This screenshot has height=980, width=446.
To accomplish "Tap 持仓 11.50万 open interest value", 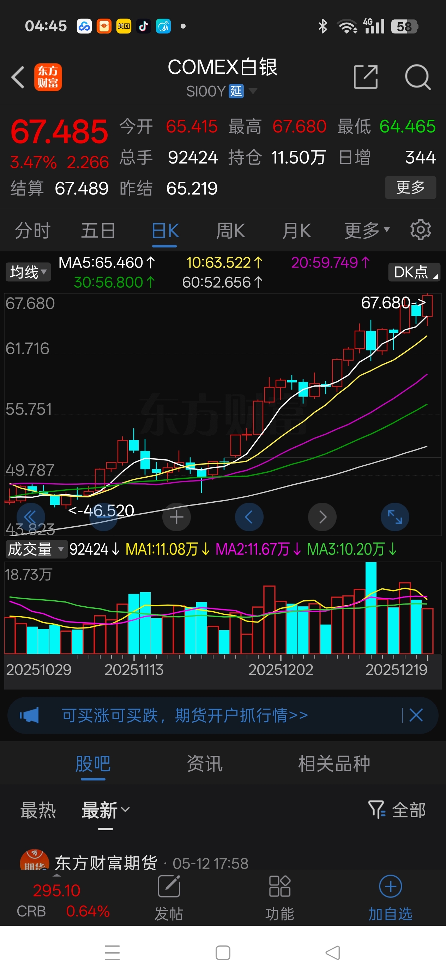I will pyautogui.click(x=277, y=158).
